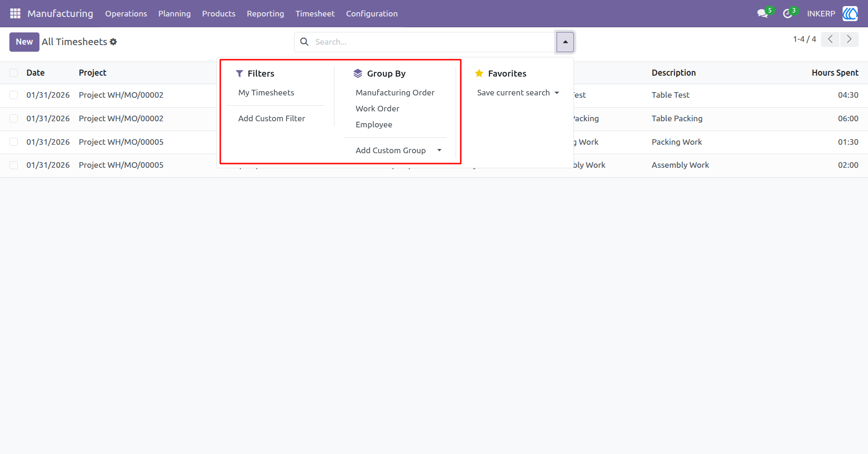This screenshot has height=454, width=868.
Task: Click the 06:00 hours spent value
Action: (x=848, y=118)
